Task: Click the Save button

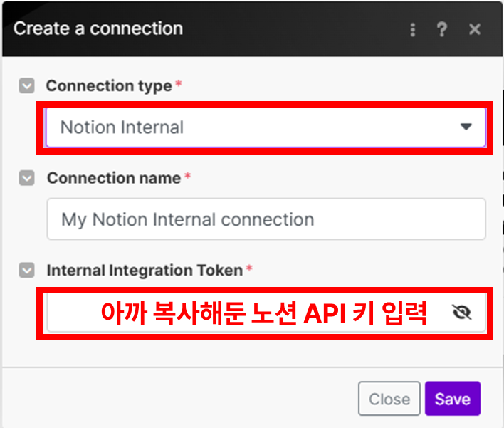Action: [453, 399]
